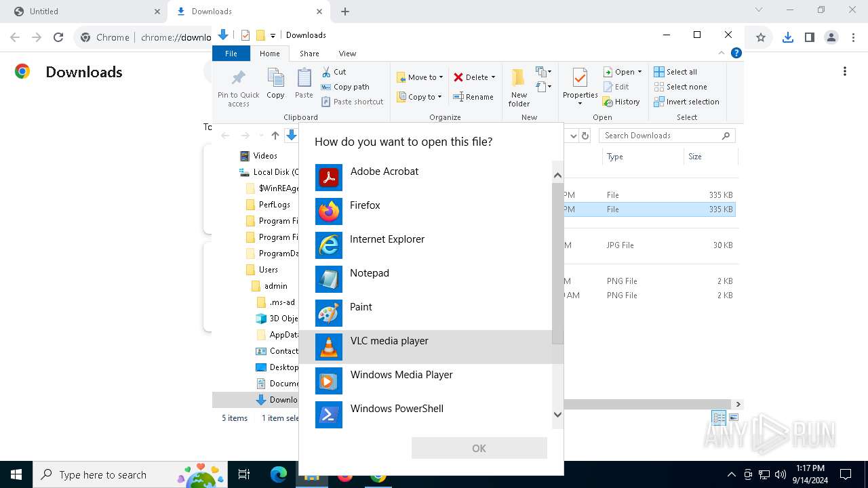This screenshot has height=488, width=868.
Task: Click Select none in the ribbon
Action: pos(680,87)
